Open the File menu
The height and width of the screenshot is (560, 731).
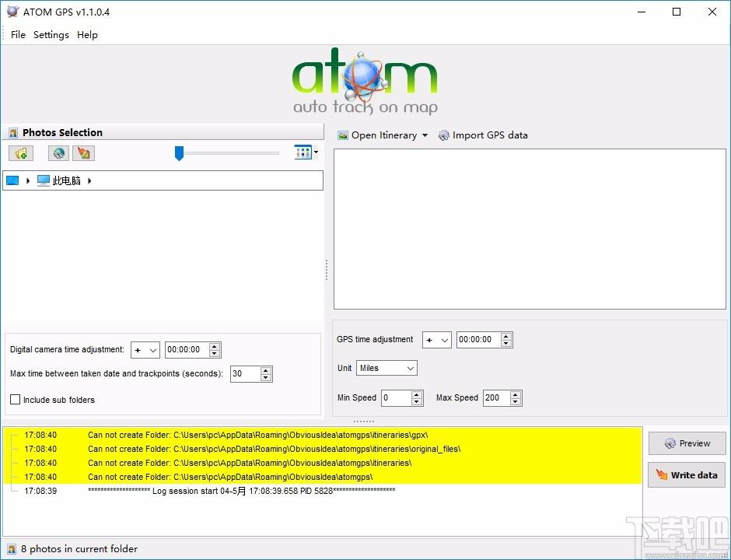tap(18, 34)
